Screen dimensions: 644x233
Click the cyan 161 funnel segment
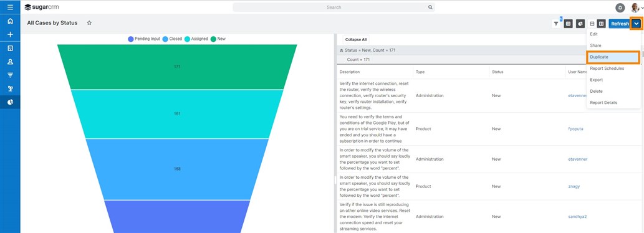click(x=177, y=113)
